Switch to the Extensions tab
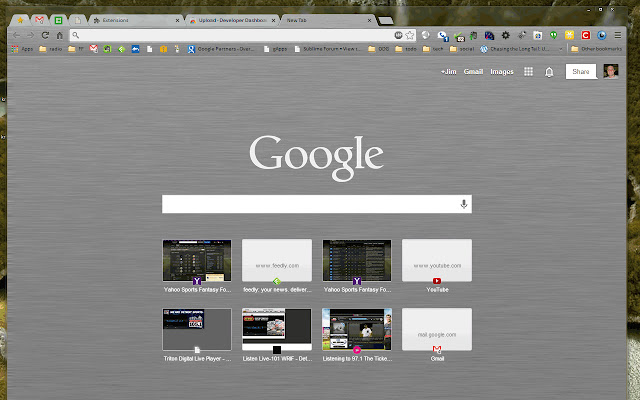This screenshot has width=640, height=400. (x=136, y=20)
